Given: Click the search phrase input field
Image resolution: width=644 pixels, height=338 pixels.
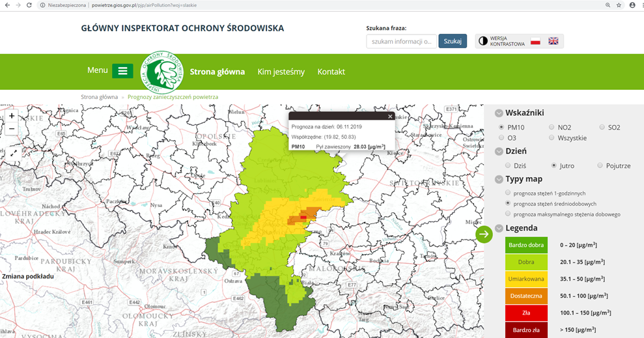Looking at the screenshot, I should coord(401,42).
